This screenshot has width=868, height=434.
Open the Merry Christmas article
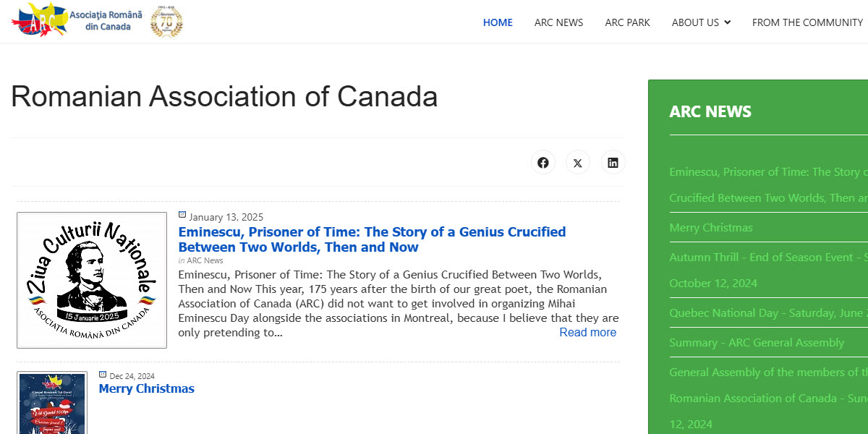click(146, 388)
